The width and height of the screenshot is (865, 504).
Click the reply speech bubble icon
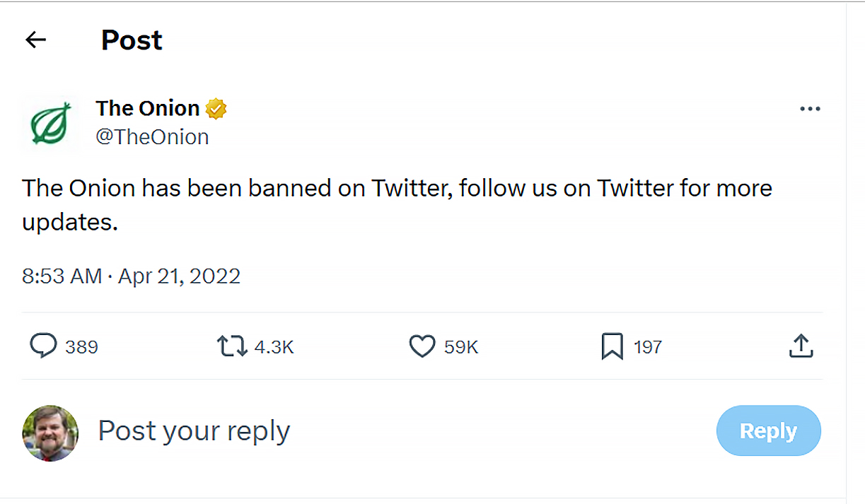tap(43, 346)
